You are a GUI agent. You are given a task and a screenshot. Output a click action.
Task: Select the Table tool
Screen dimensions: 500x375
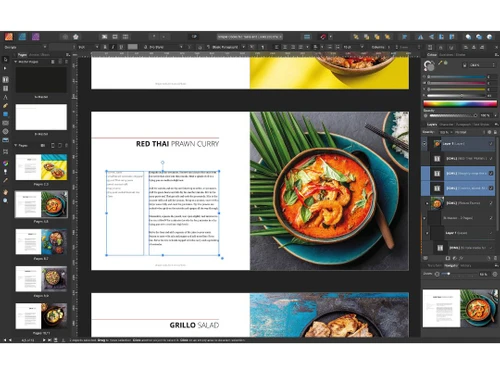tap(5, 88)
